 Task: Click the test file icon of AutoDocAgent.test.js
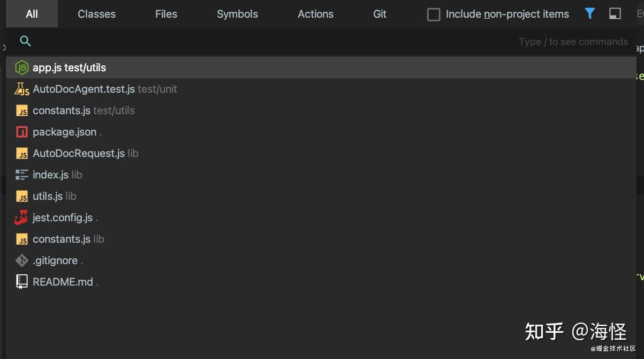tap(21, 89)
